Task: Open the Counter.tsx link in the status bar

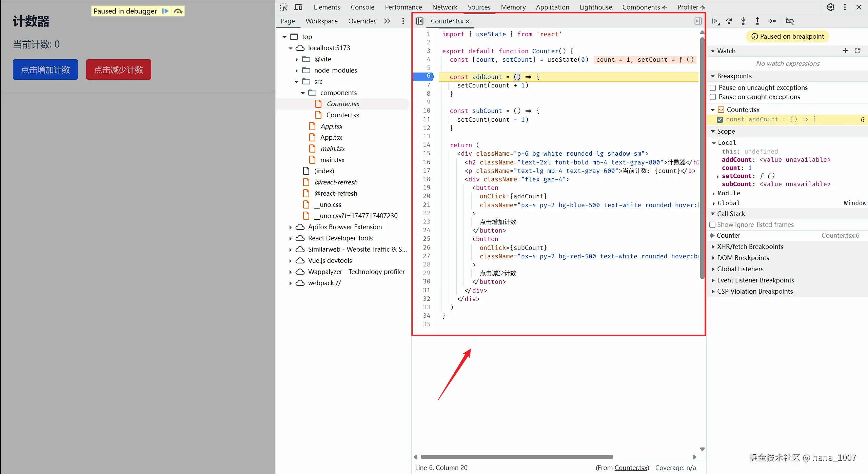Action: tap(631, 468)
